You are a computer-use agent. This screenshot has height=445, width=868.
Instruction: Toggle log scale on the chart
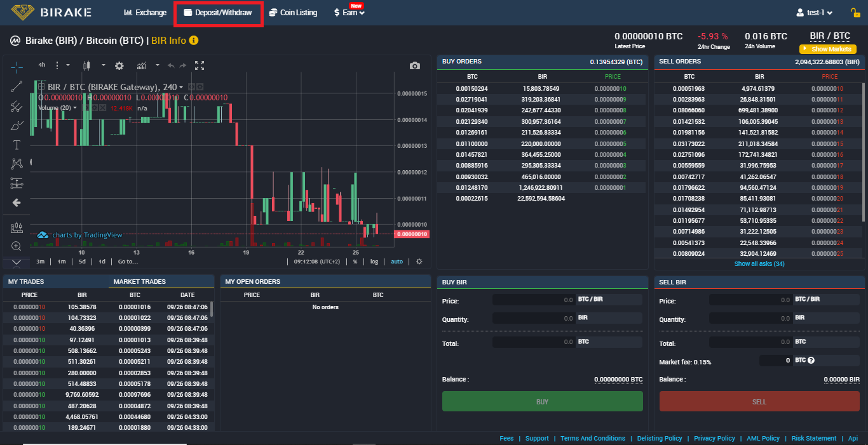[x=374, y=262]
